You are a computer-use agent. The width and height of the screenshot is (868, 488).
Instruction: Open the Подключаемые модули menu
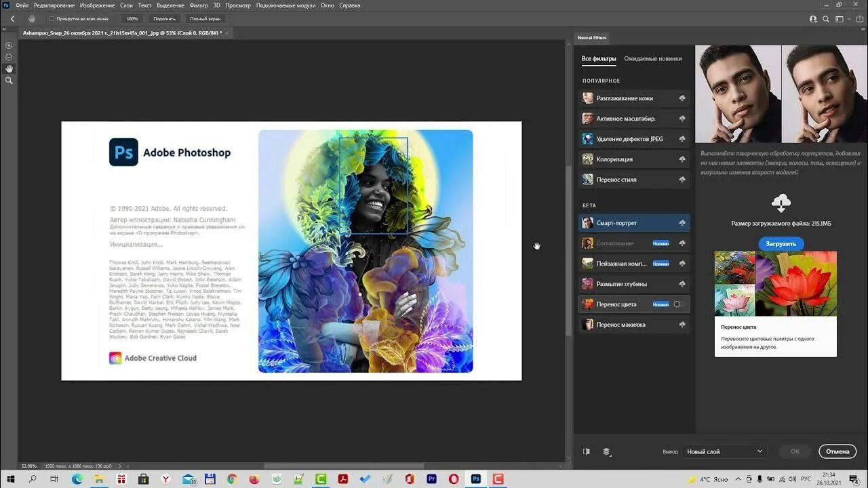(x=286, y=5)
